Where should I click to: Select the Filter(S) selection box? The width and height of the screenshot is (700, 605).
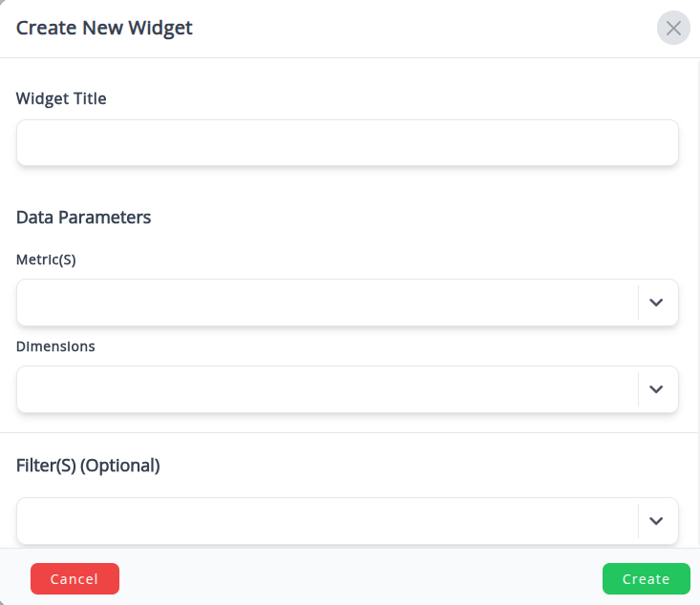pos(325,521)
